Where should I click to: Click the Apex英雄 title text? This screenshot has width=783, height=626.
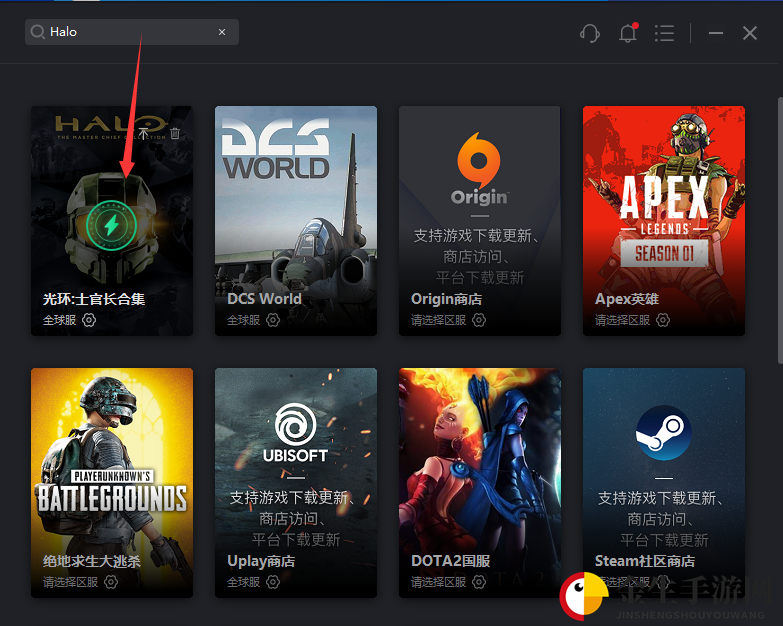(x=627, y=299)
